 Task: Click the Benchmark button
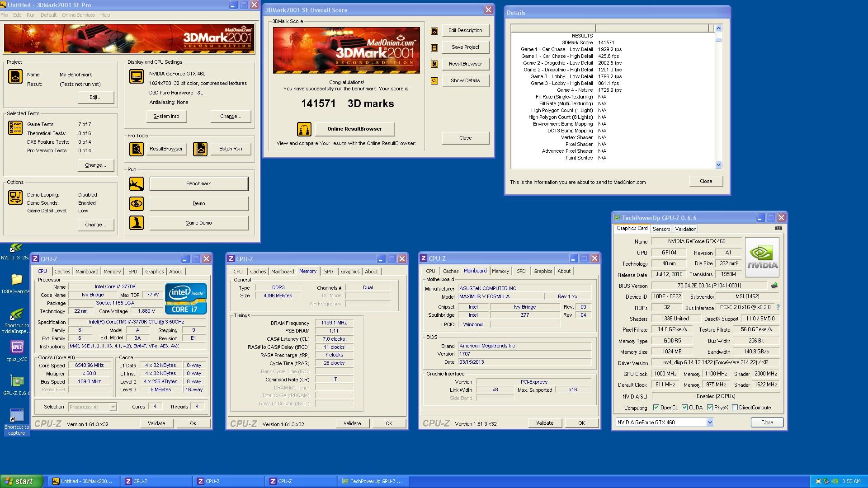tap(199, 184)
